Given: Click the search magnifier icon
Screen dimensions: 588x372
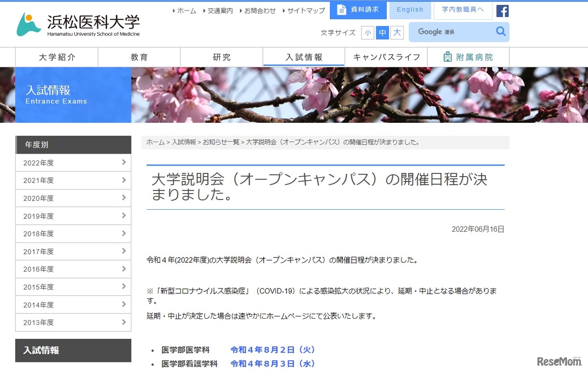Looking at the screenshot, I should (501, 32).
